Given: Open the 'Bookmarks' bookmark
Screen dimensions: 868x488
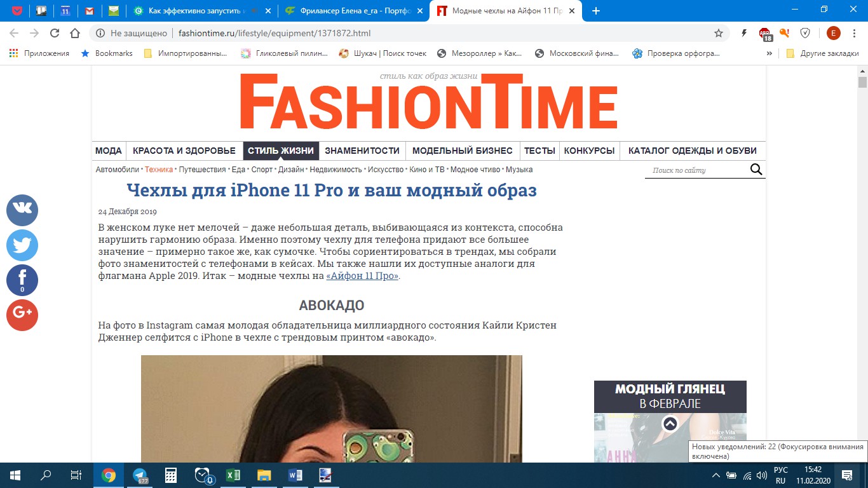Looking at the screenshot, I should pos(107,53).
